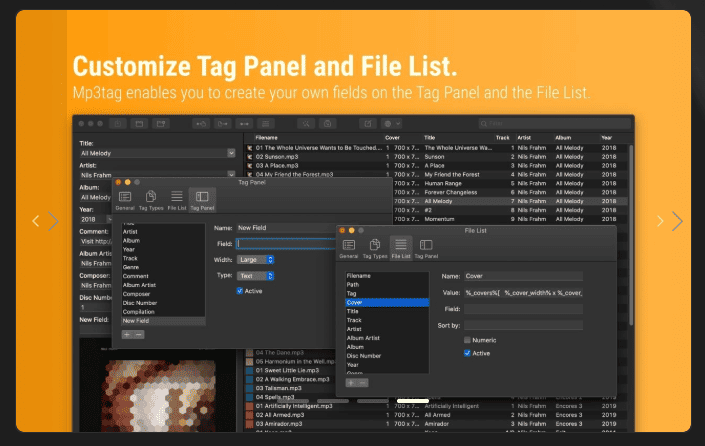Click the Field input in Tag Panel window
Viewport: 705px width, 446px height.
click(x=286, y=244)
